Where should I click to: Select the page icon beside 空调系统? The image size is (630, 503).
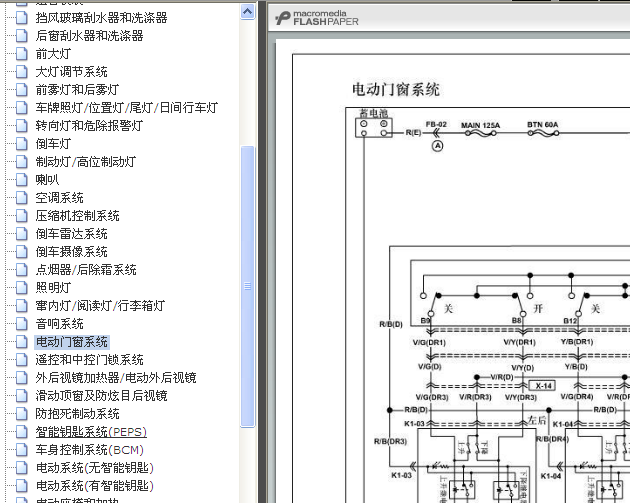pos(22,198)
